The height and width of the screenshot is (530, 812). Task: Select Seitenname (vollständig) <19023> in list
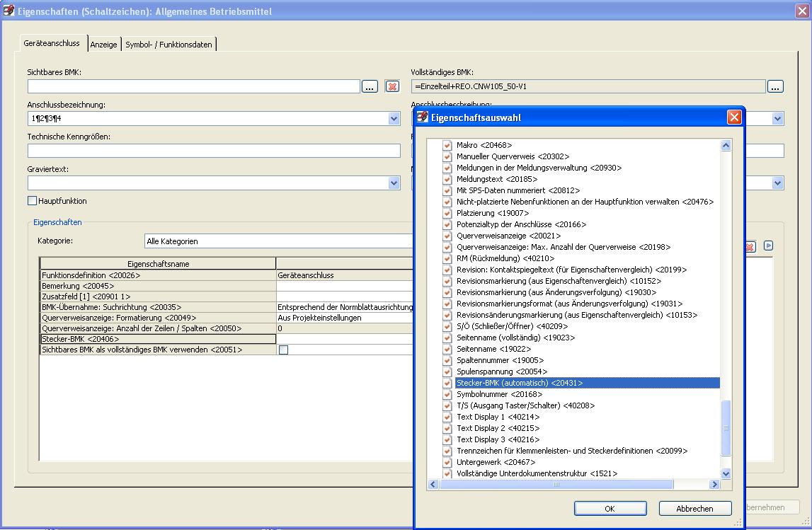click(x=516, y=338)
